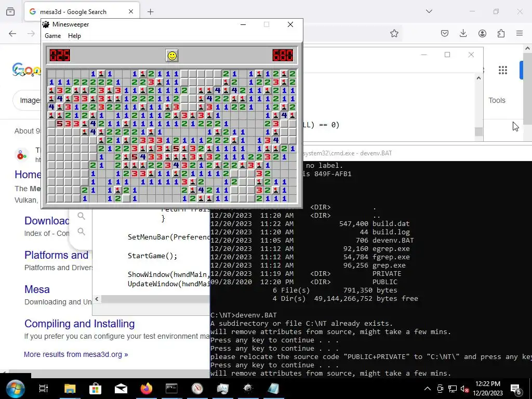Viewport: 532px width, 399px height.
Task: Expand the list all tabs chevron in Firefox
Action: [x=429, y=11]
